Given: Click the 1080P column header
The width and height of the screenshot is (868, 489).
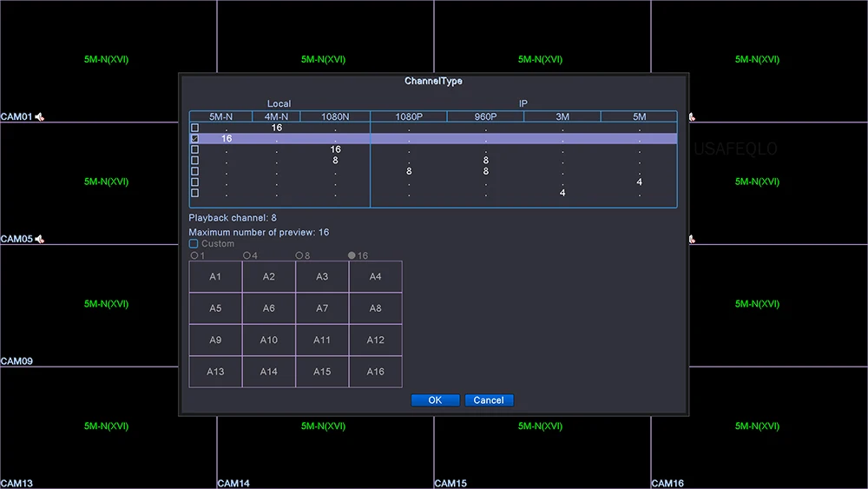Looking at the screenshot, I should click(x=409, y=117).
